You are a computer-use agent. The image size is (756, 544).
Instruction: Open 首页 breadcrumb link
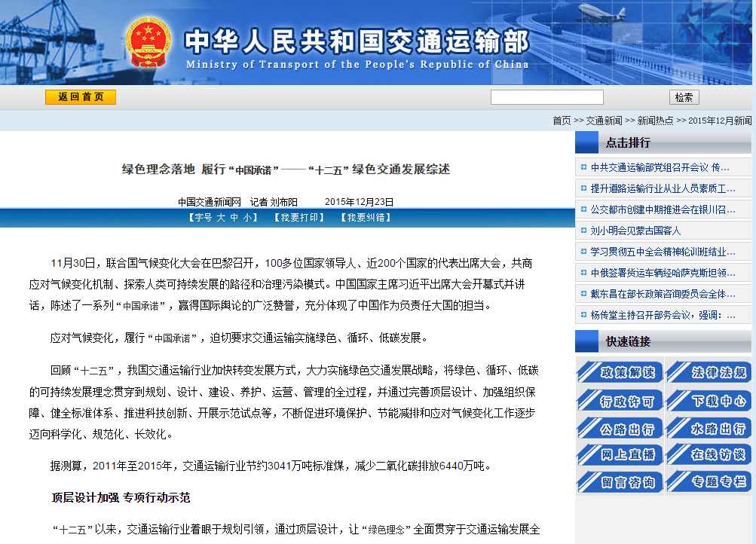click(x=562, y=121)
